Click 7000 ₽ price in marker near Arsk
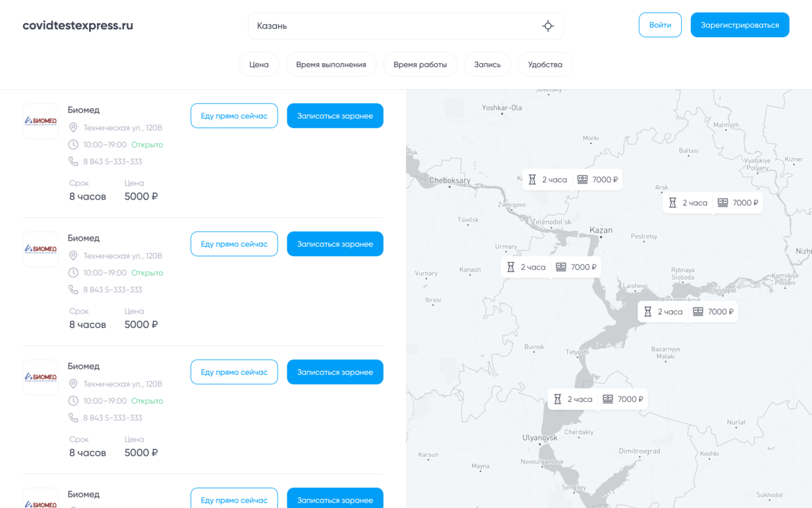812x508 pixels. [x=745, y=202]
